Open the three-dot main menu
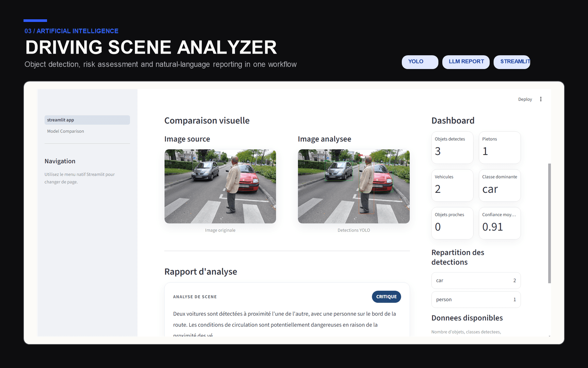The width and height of the screenshot is (588, 368). click(x=541, y=99)
